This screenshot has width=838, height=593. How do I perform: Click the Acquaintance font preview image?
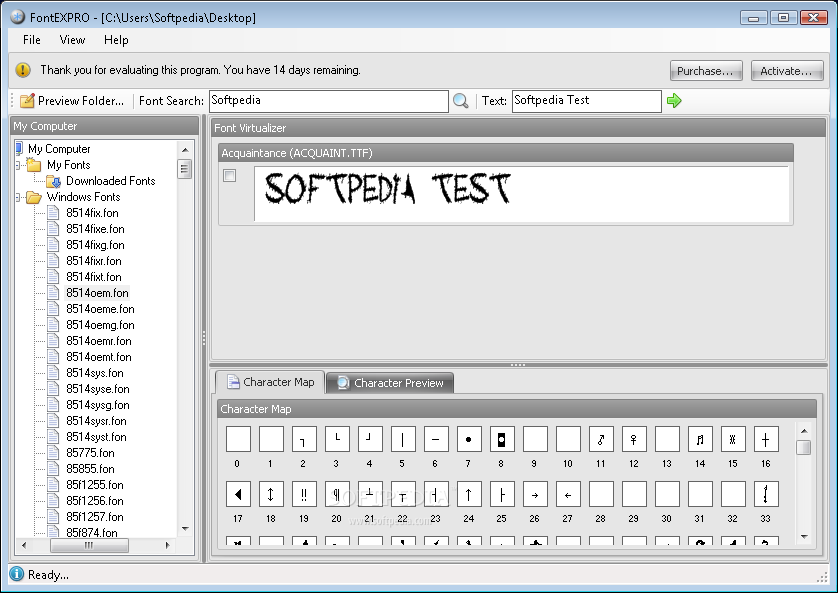[x=522, y=193]
